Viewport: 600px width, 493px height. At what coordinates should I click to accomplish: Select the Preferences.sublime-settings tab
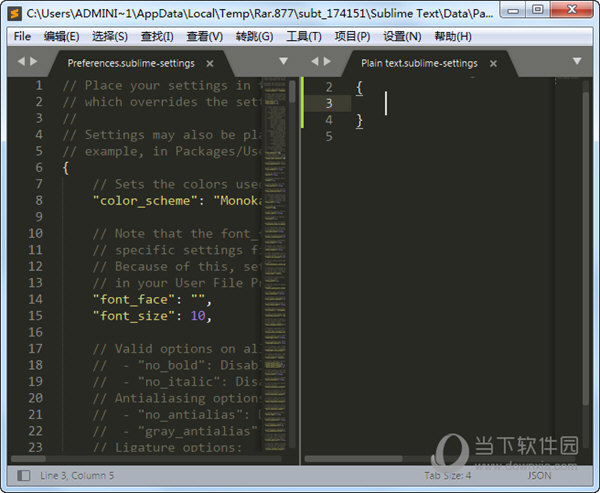(131, 63)
